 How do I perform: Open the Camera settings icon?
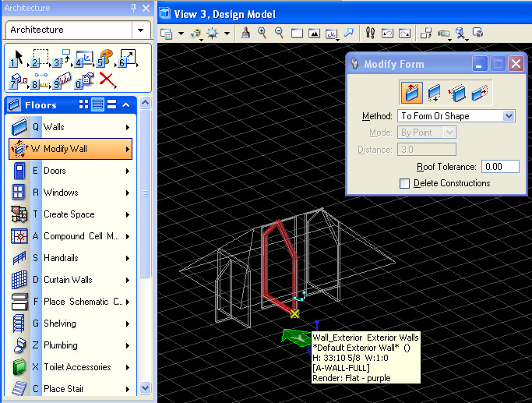click(444, 34)
